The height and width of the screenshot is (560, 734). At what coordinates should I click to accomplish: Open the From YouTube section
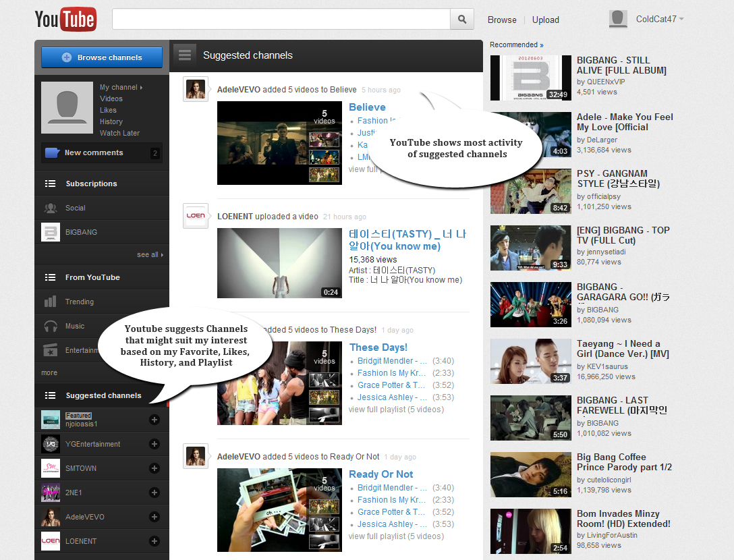point(102,277)
